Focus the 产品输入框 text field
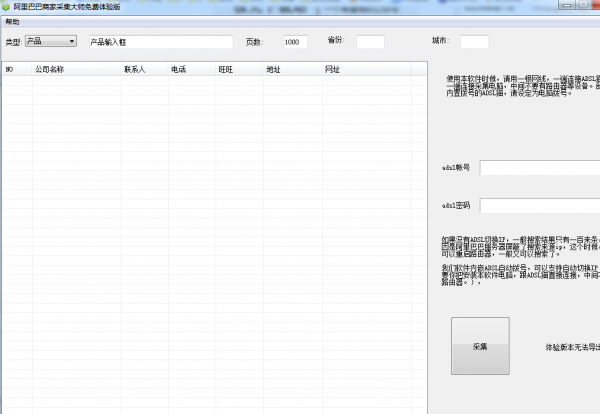600x414 pixels. (160, 42)
